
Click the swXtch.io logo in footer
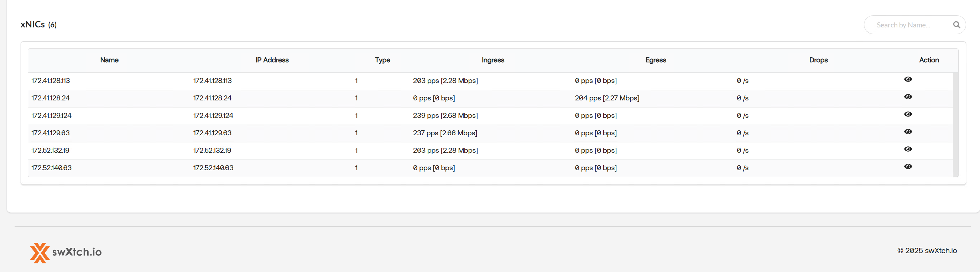(66, 252)
